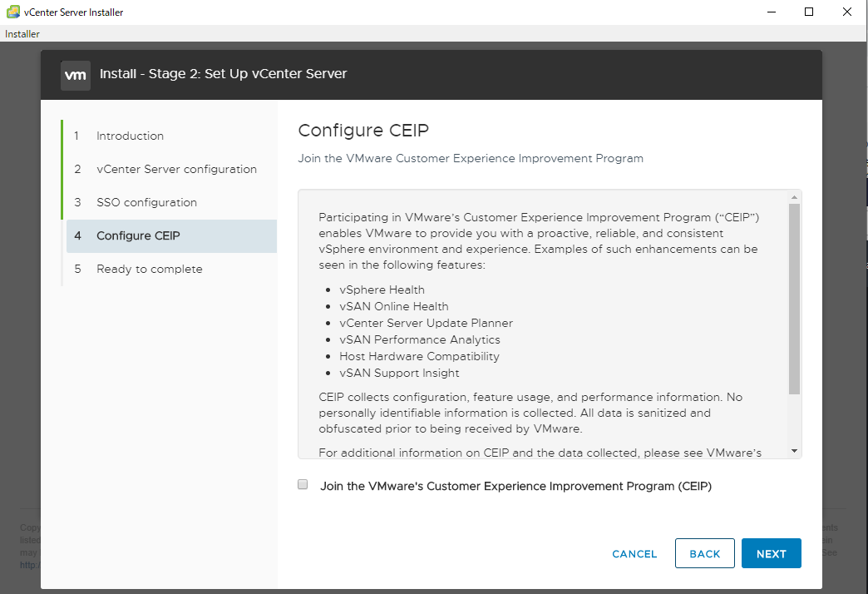This screenshot has width=868, height=594.
Task: Close the vCenter Server Installer window
Action: point(847,12)
